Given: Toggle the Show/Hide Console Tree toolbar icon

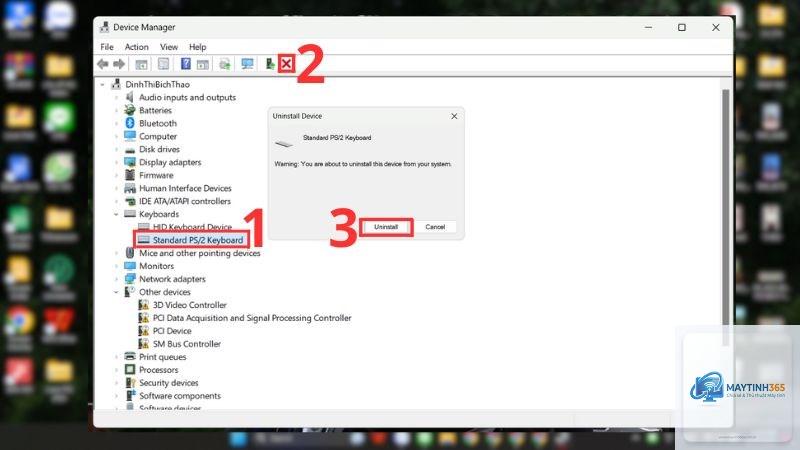Looking at the screenshot, I should point(141,64).
